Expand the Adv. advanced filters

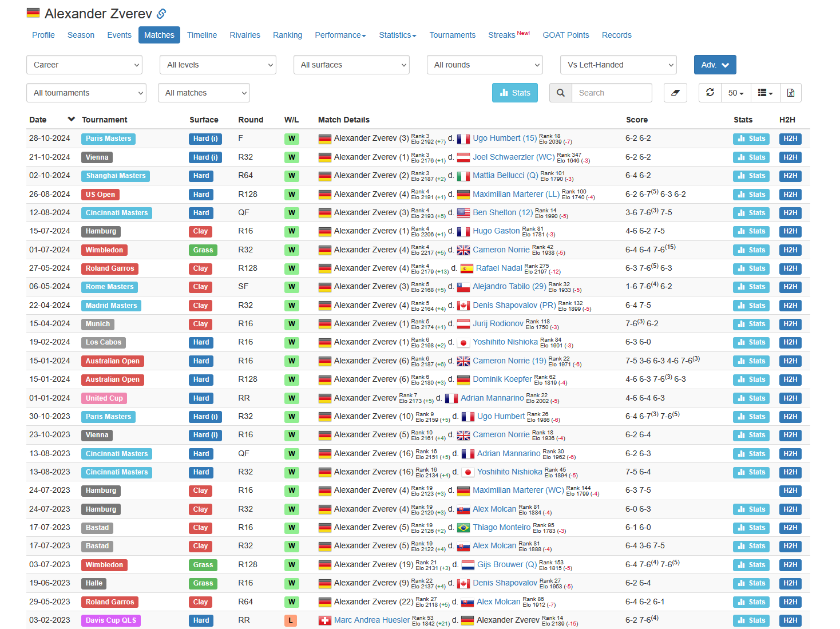715,65
